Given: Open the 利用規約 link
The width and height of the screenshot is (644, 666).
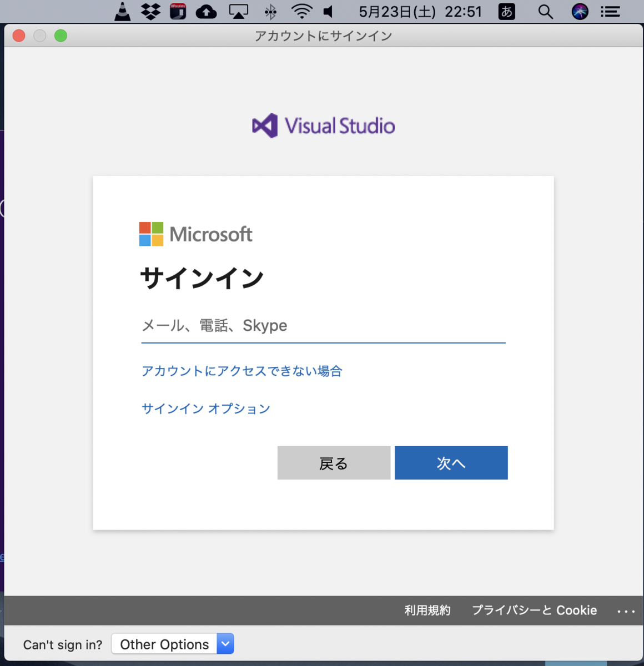Looking at the screenshot, I should click(427, 610).
